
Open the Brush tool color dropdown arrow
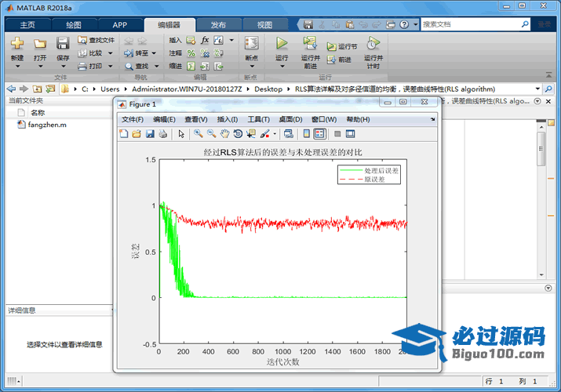[x=275, y=134]
